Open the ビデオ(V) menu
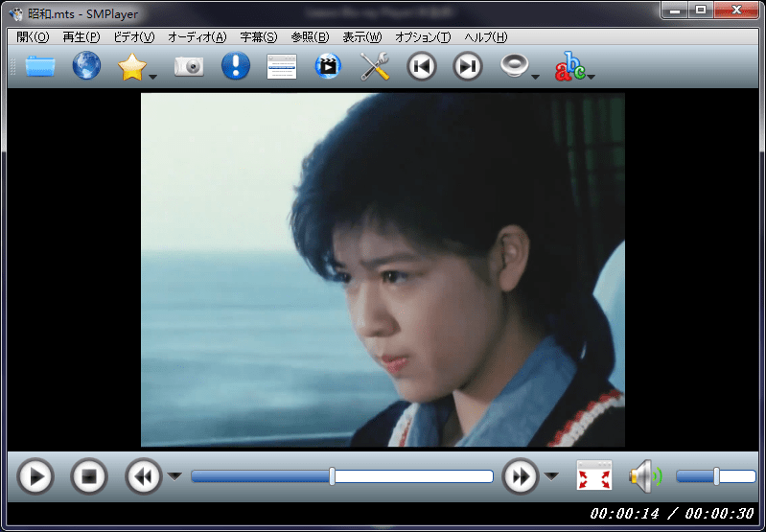 pyautogui.click(x=134, y=37)
